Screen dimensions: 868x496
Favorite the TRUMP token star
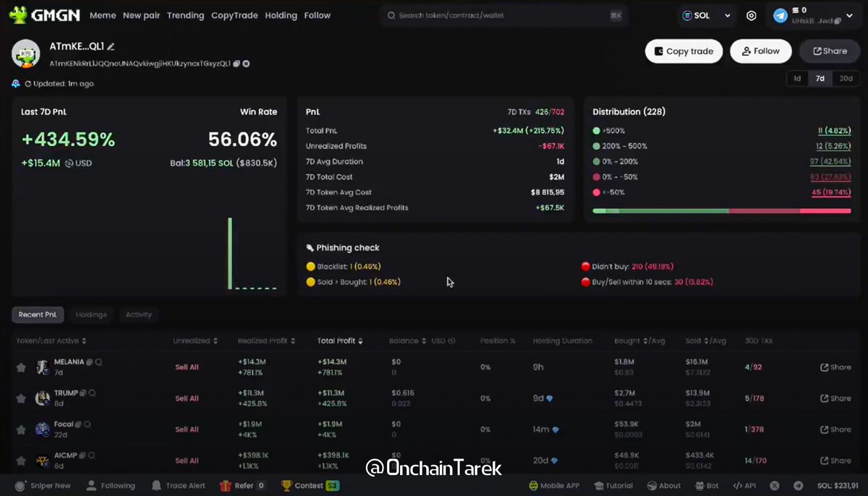(21, 398)
